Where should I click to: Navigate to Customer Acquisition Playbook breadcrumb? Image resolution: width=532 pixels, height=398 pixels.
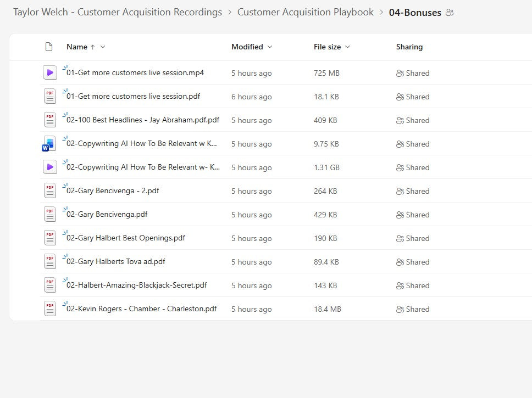[x=305, y=12]
